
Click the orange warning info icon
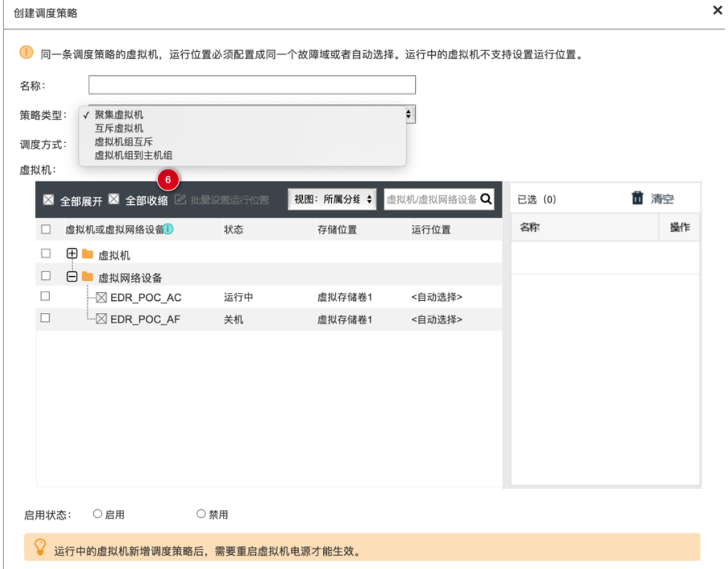click(26, 52)
